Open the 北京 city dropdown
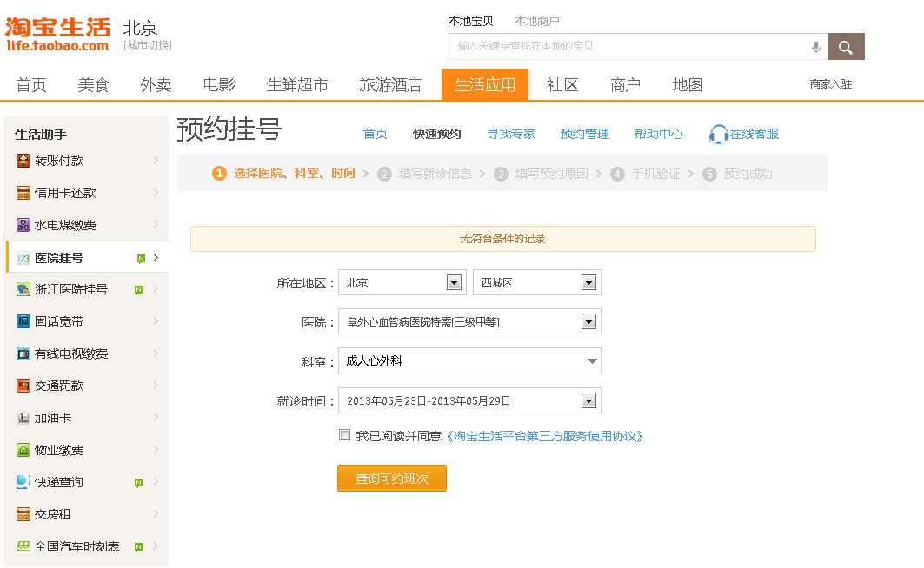Viewport: 924px width, 568px height. tap(453, 283)
